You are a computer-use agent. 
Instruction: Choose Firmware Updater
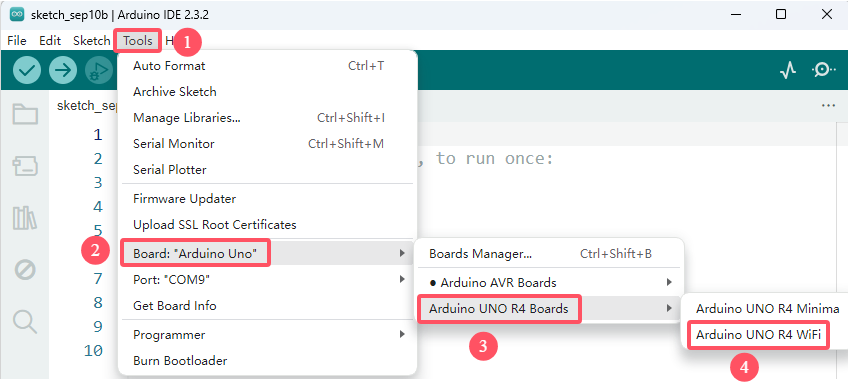point(267,199)
